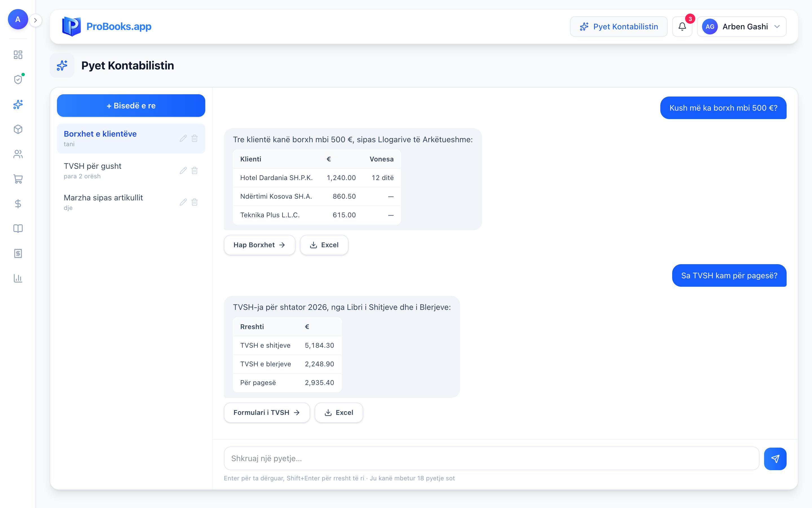Screen dimensions: 812x508
Task: Rename Borxhet e klientëve with pencil icon
Action: (183, 138)
